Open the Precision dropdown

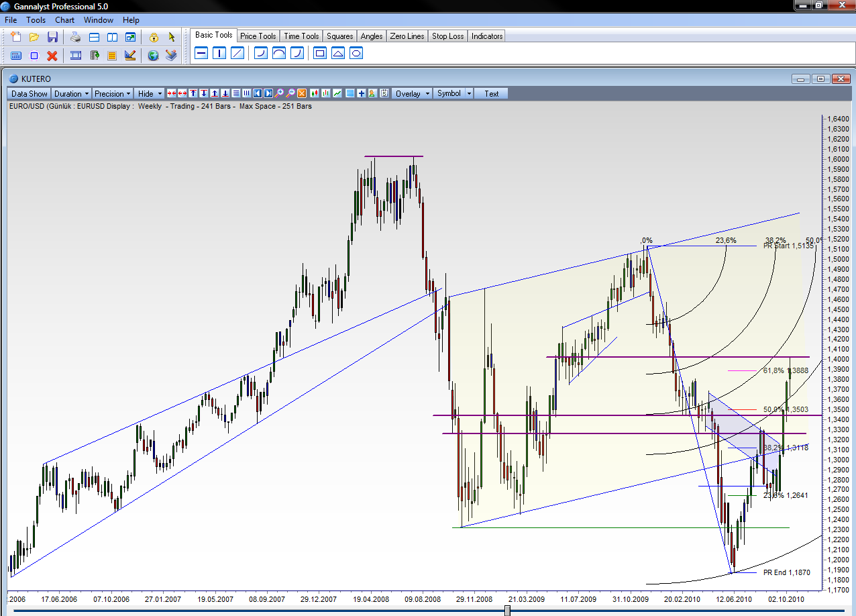tap(112, 94)
